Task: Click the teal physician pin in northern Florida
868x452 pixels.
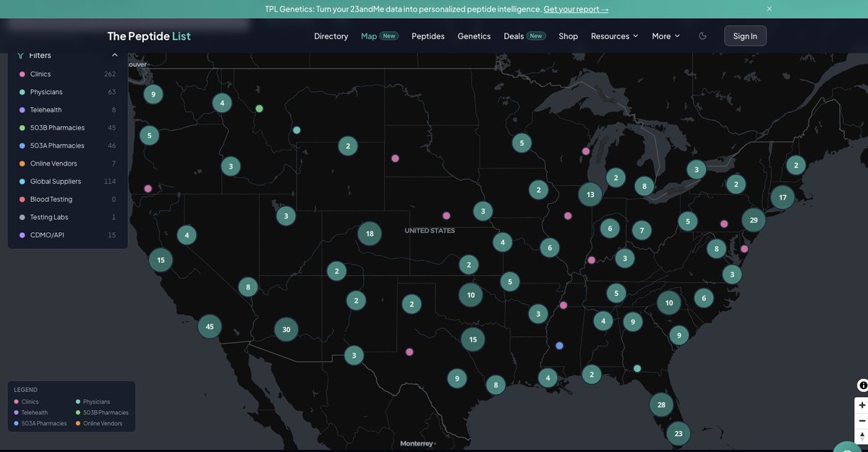Action: [637, 368]
